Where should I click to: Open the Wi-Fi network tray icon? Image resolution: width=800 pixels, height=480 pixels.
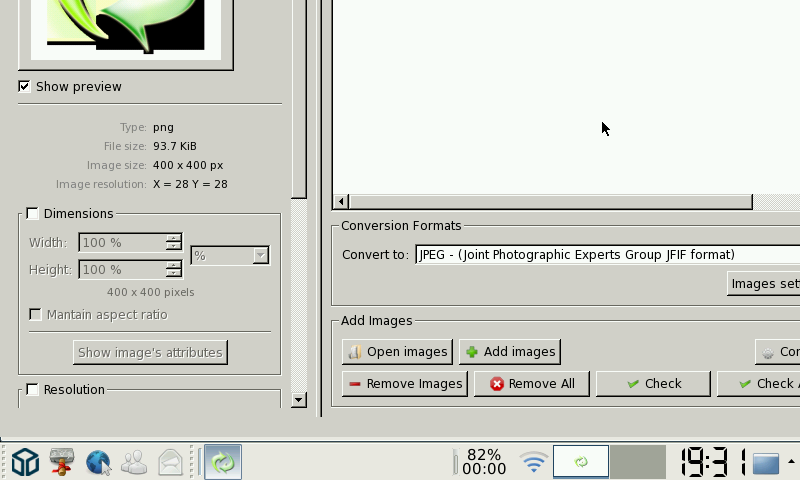pyautogui.click(x=534, y=462)
